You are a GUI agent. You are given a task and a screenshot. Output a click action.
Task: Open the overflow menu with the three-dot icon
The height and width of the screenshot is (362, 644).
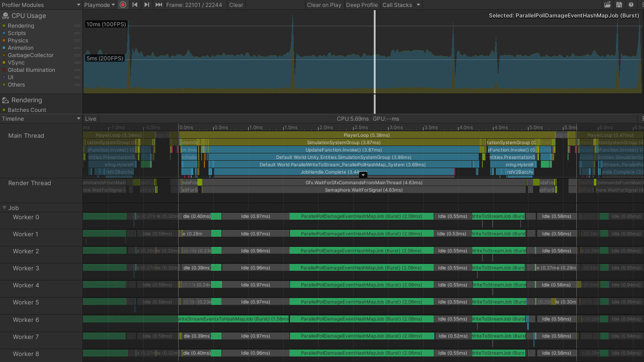click(x=643, y=5)
